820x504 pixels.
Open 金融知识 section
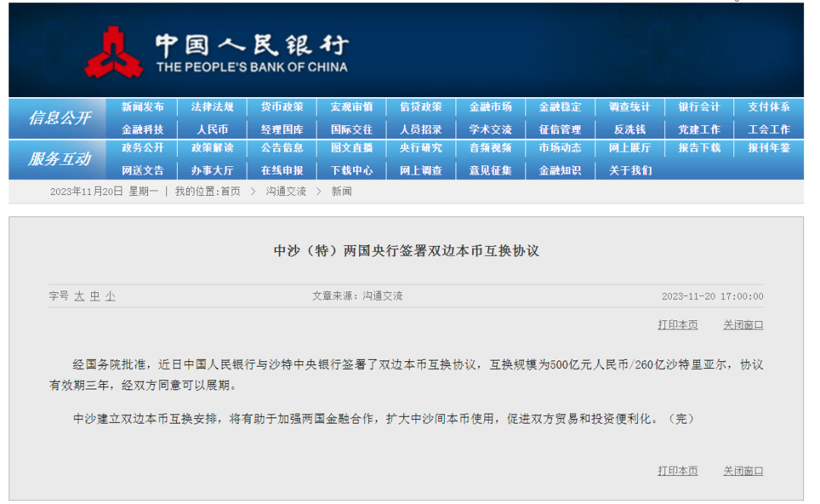coord(560,171)
